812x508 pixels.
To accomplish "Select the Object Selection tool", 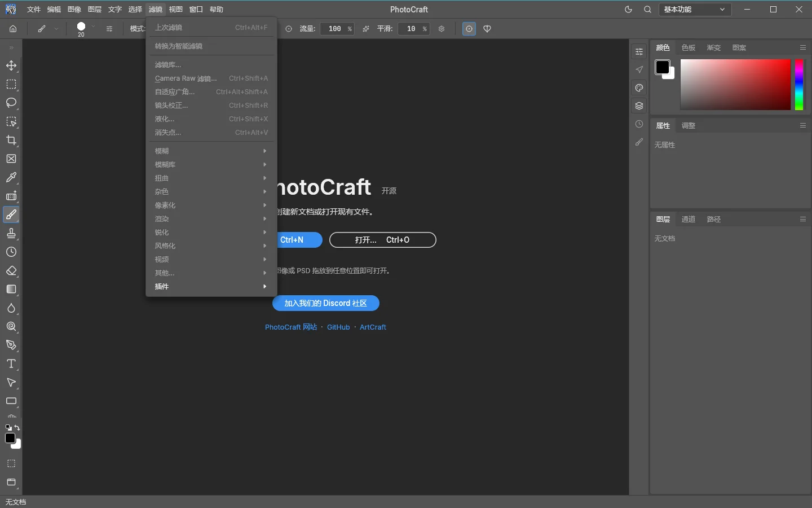I will click(x=11, y=121).
